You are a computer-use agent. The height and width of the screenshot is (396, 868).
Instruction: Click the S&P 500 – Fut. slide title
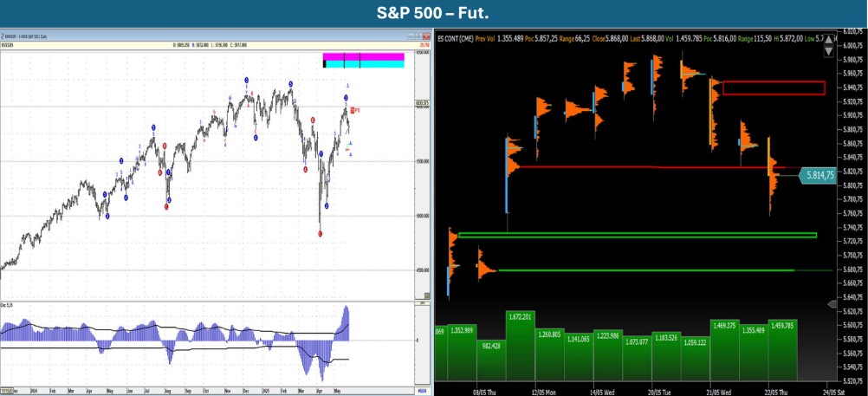click(x=434, y=13)
